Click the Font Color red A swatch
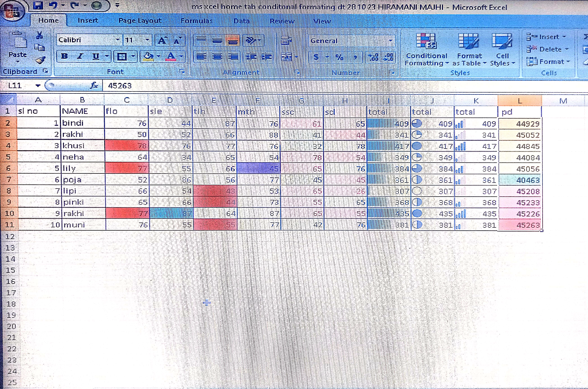This screenshot has height=389, width=588. (x=171, y=56)
